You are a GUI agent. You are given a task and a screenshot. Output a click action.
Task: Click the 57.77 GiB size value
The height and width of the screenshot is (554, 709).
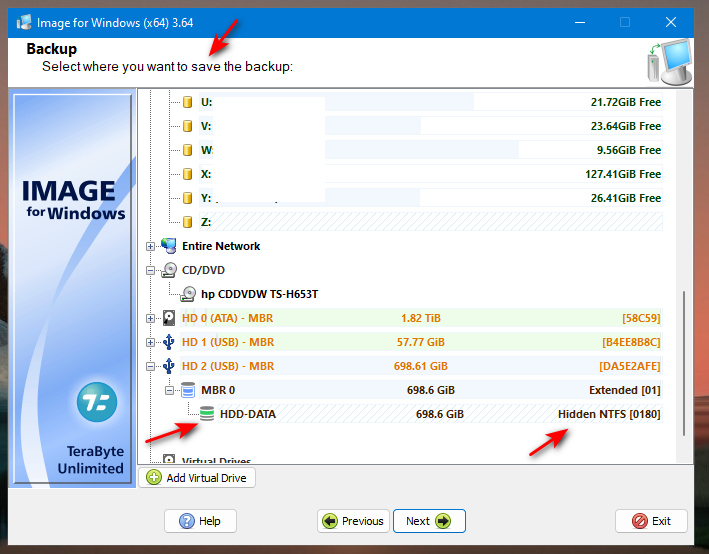pyautogui.click(x=421, y=342)
